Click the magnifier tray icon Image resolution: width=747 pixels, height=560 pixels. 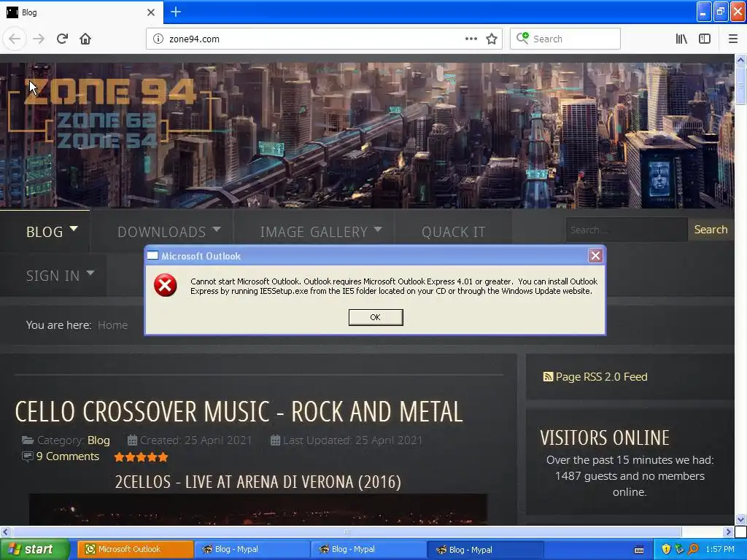[693, 549]
